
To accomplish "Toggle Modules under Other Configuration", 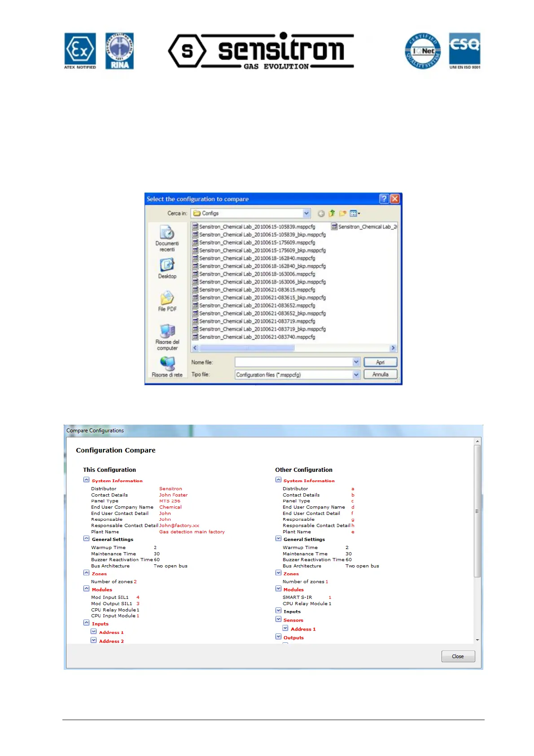I will (x=278, y=589).
